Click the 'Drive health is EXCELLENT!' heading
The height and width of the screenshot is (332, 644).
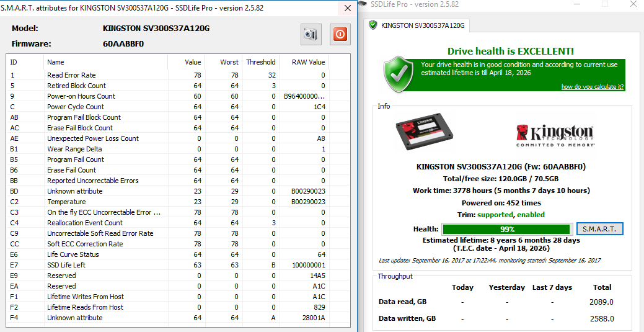point(511,52)
